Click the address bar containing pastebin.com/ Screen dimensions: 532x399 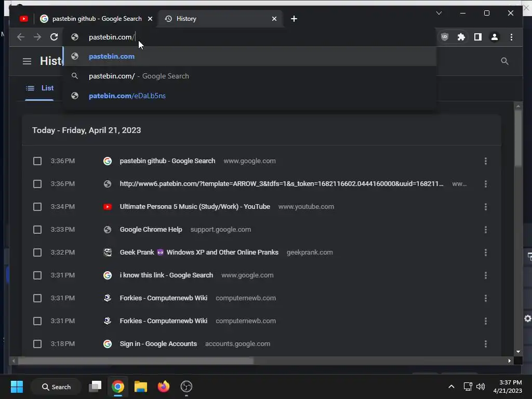point(249,37)
